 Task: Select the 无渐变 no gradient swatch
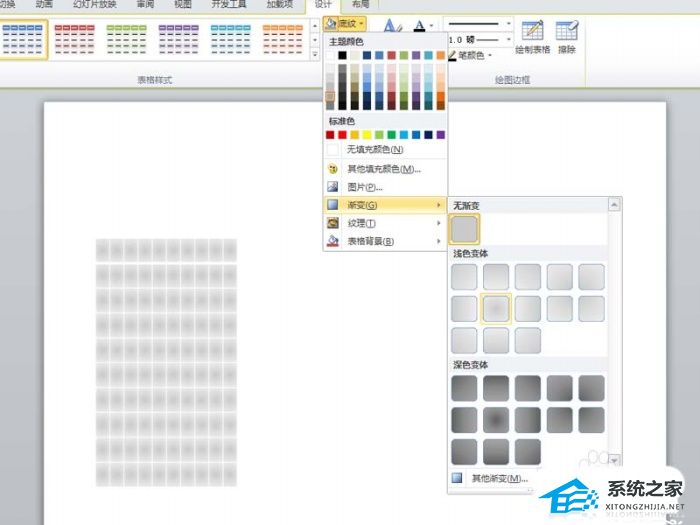[464, 229]
